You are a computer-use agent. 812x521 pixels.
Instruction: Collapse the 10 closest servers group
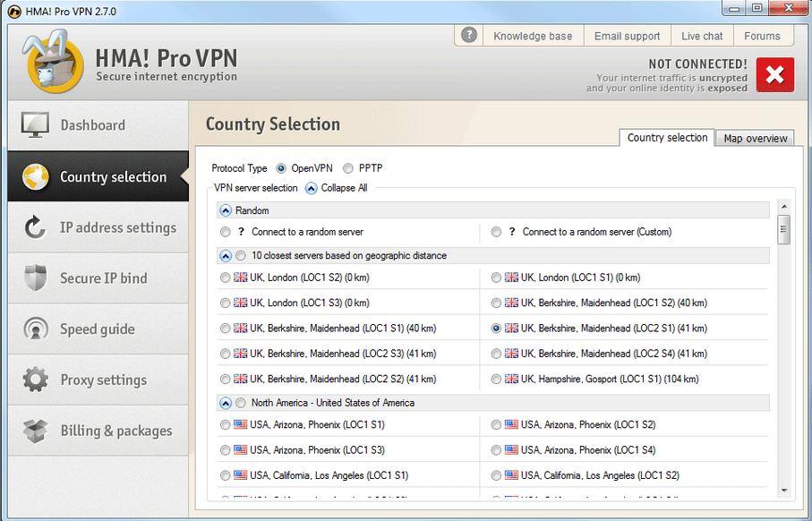coord(226,256)
